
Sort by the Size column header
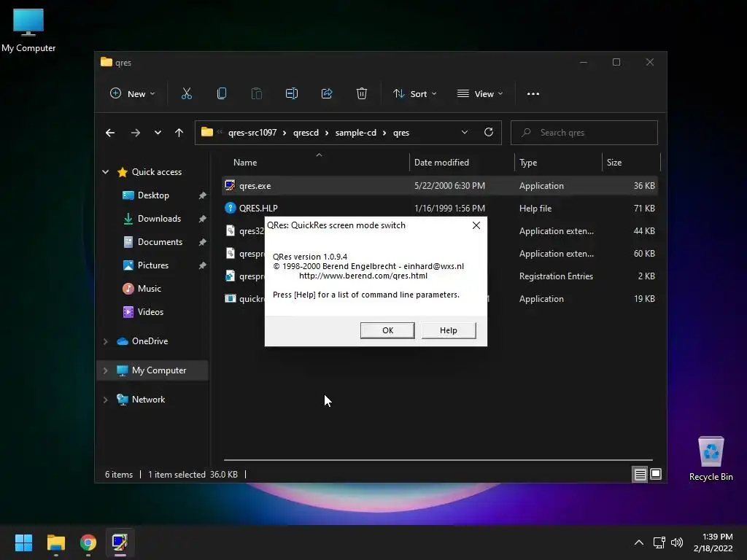pyautogui.click(x=614, y=163)
